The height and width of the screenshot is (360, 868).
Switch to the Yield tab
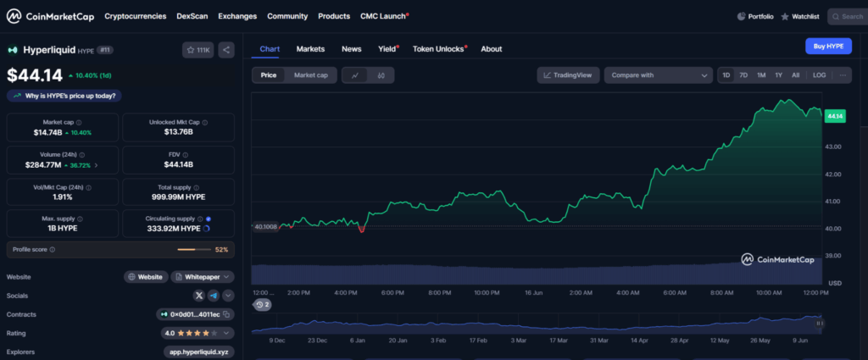(x=388, y=48)
